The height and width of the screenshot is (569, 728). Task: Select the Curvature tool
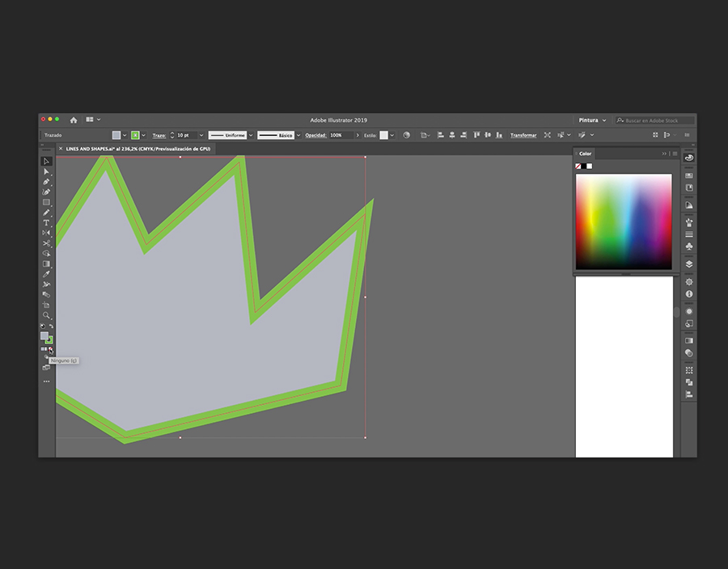coord(46,192)
